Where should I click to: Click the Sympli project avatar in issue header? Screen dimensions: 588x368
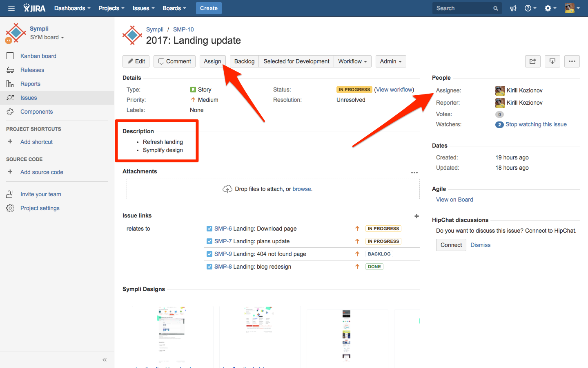coord(132,36)
